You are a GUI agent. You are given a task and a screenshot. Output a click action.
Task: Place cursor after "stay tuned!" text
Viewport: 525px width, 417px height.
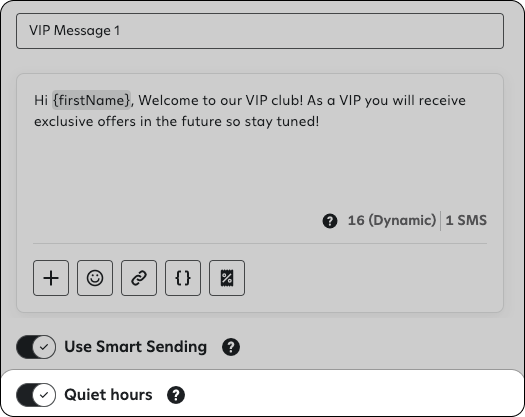[320, 121]
